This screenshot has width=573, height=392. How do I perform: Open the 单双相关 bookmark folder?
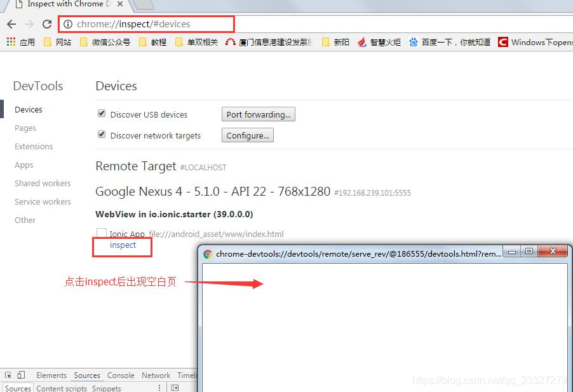(196, 42)
